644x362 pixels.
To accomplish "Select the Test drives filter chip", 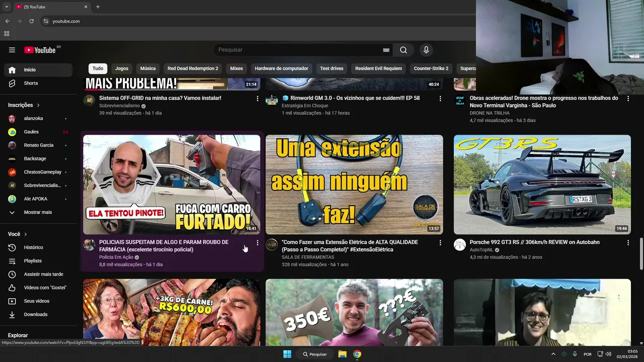I will coord(332,68).
